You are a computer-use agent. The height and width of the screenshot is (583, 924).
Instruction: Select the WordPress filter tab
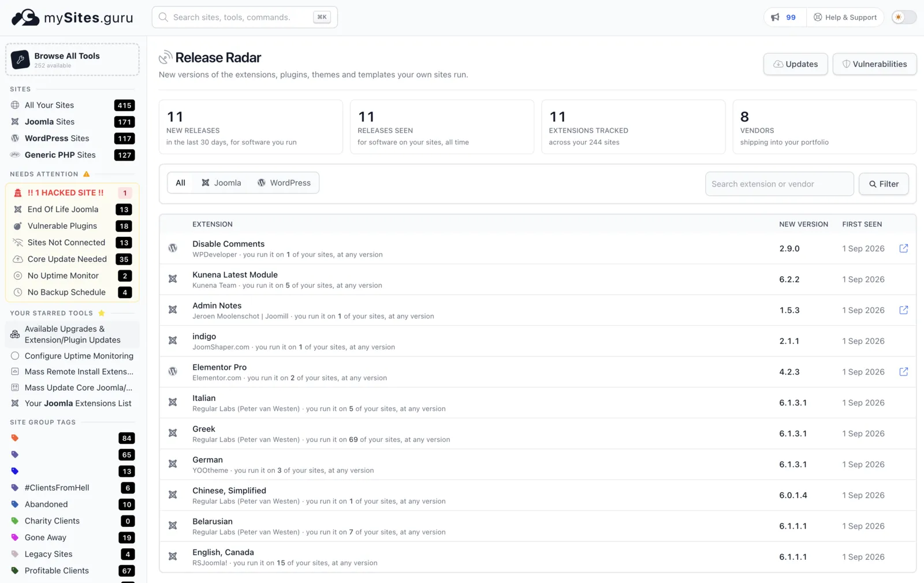284,183
